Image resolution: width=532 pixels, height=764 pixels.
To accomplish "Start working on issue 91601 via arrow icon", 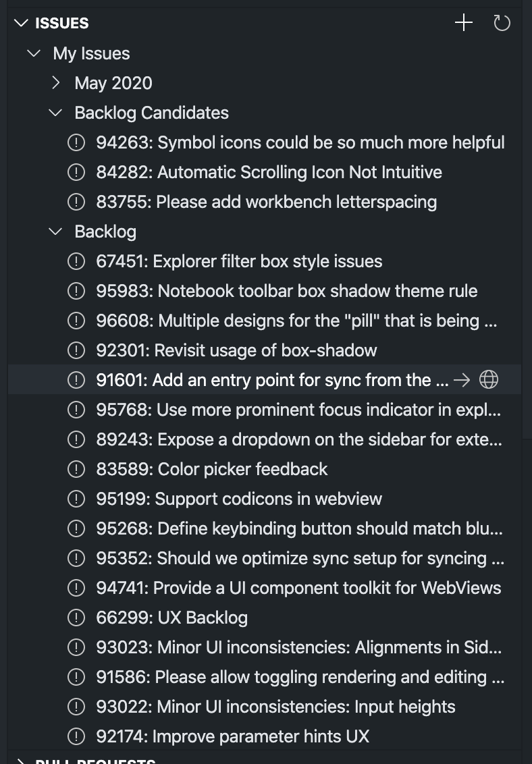I will tap(462, 379).
